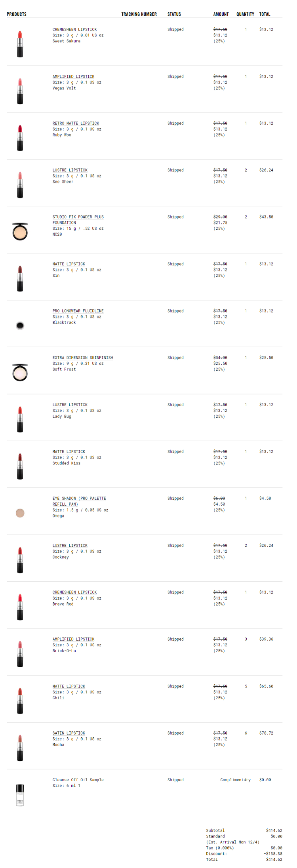Open the Satin Lipstick Mocha link
The height and width of the screenshot is (868, 297).
(x=69, y=733)
